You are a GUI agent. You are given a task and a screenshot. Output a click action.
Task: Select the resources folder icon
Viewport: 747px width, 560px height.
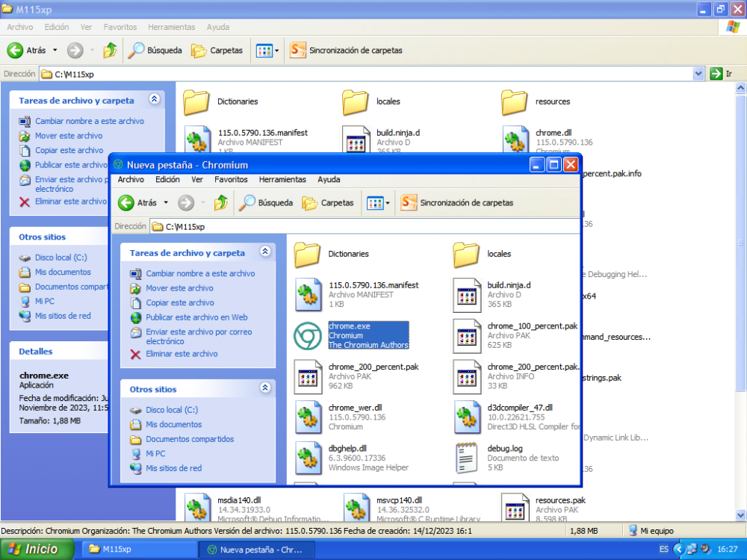[515, 102]
